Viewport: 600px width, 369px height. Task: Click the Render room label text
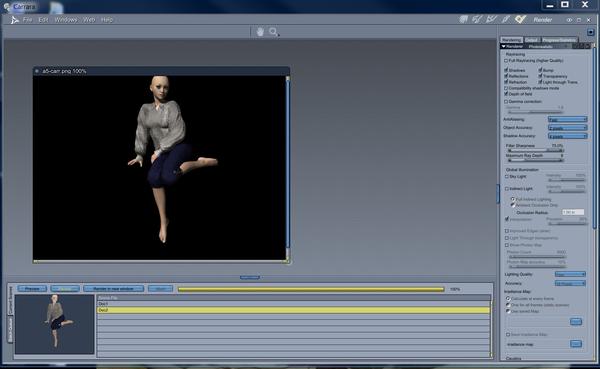click(543, 20)
